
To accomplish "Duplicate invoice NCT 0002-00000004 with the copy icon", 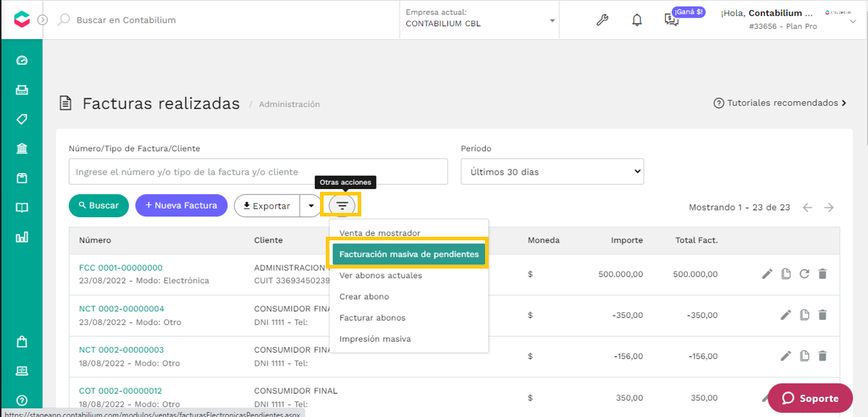I will (804, 314).
